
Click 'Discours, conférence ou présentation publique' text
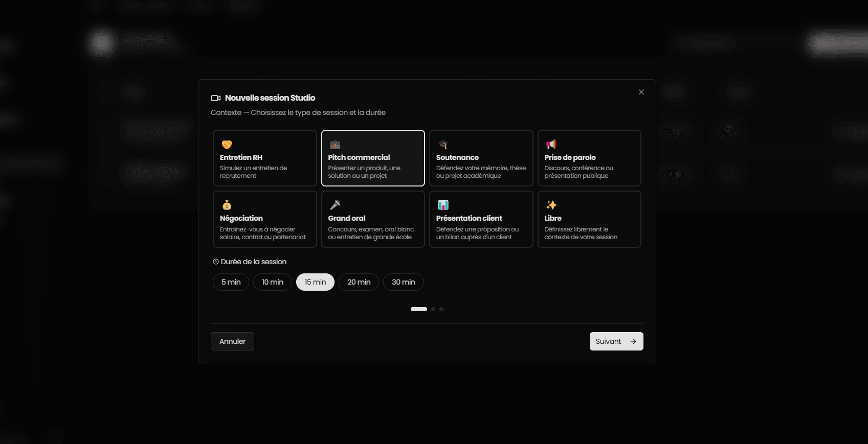pyautogui.click(x=578, y=172)
